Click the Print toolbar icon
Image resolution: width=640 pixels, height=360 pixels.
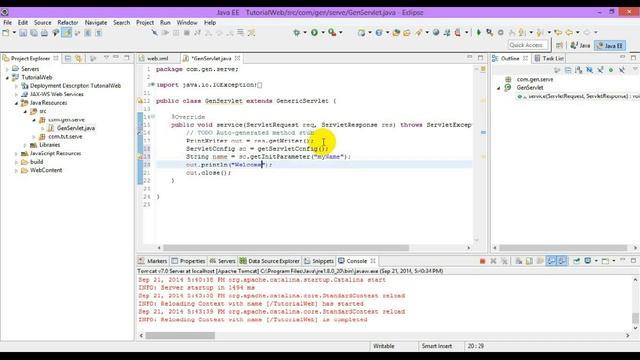[44, 33]
